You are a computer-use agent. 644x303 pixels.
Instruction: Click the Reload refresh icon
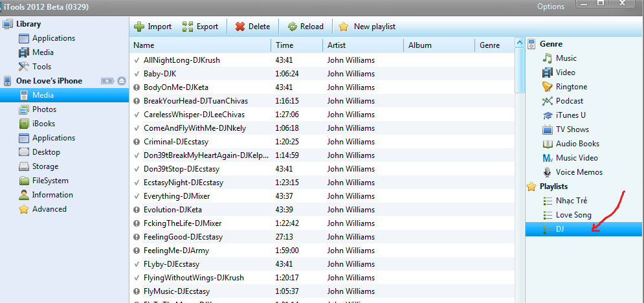pos(293,27)
